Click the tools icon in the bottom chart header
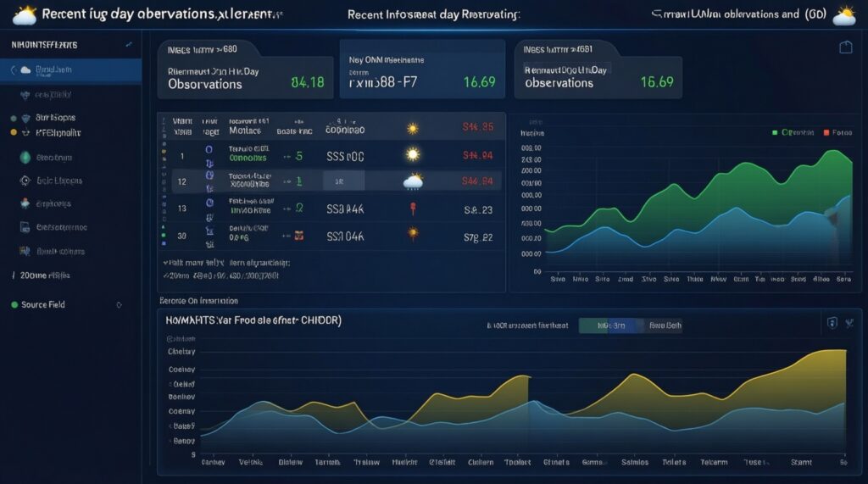Image resolution: width=868 pixels, height=484 pixels. [x=848, y=323]
